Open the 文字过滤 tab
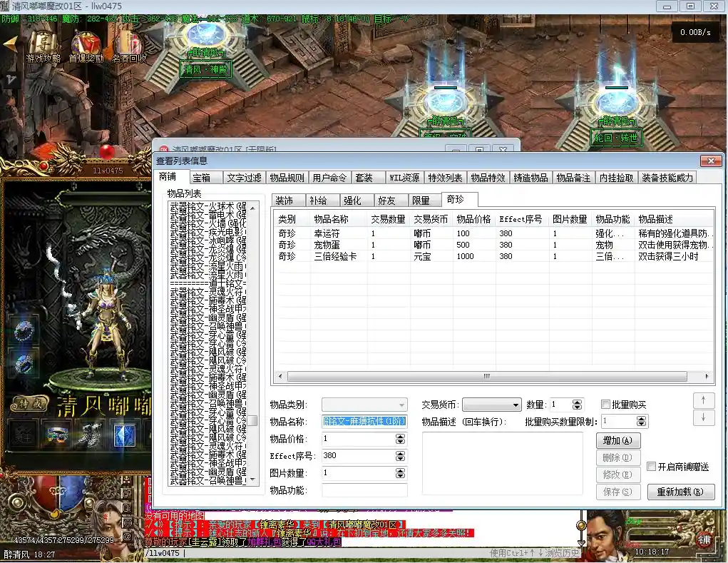 (x=245, y=178)
